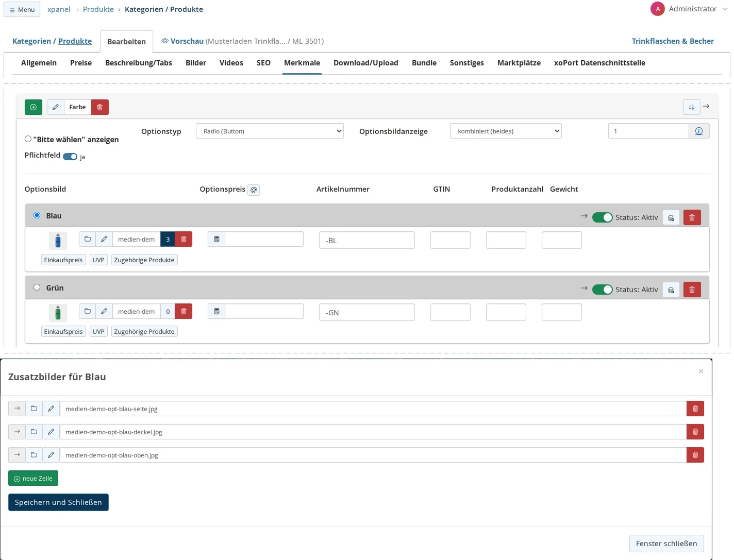
Task: Open the Marktplätze tab
Action: click(x=519, y=63)
